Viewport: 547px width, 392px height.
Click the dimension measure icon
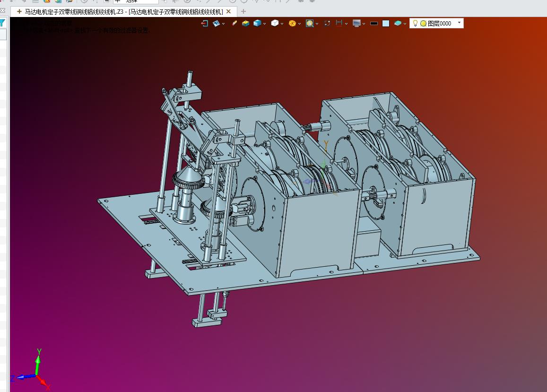[x=339, y=23]
